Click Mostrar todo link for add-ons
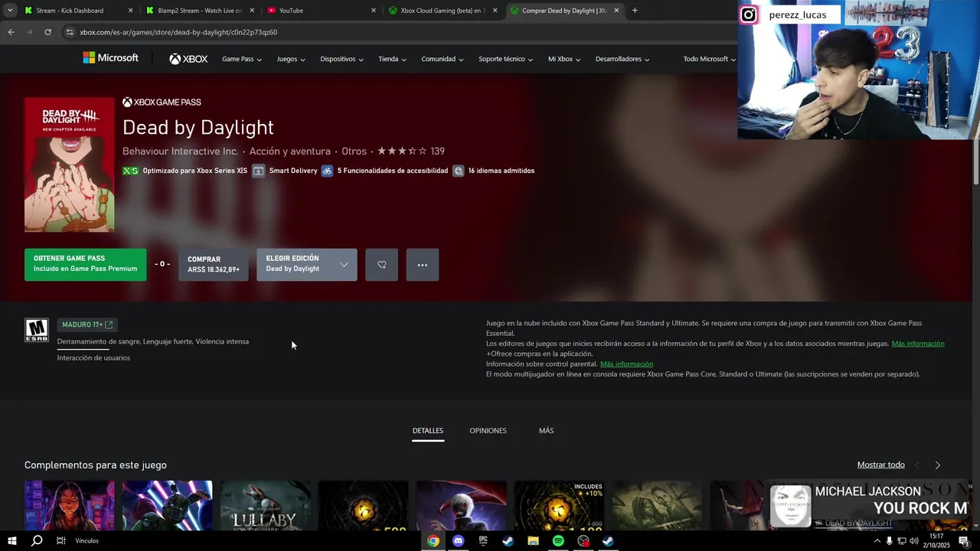Screen dimensions: 980x551 coord(881,465)
